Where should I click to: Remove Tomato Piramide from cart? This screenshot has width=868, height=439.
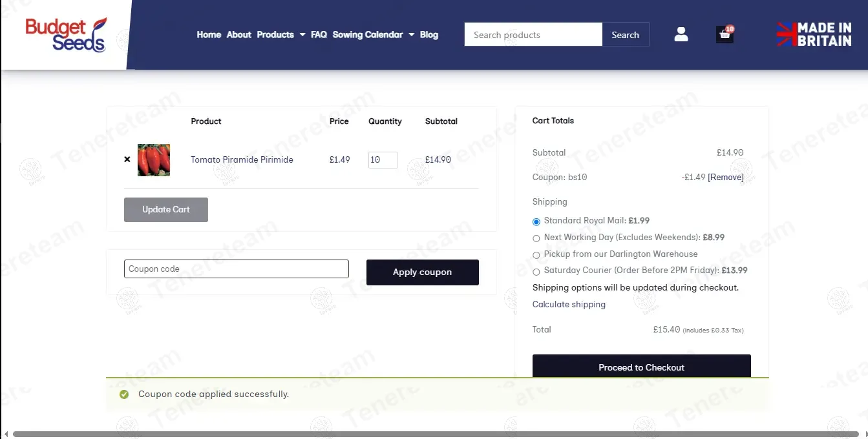click(127, 159)
